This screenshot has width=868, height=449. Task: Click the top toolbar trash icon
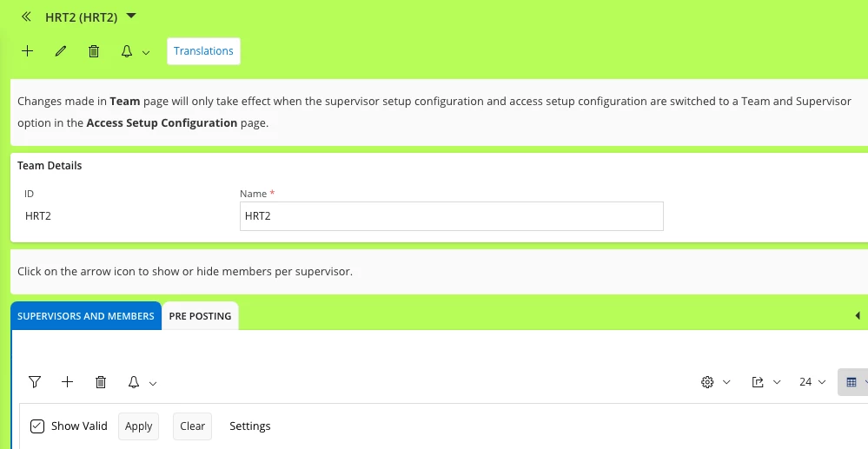(94, 51)
